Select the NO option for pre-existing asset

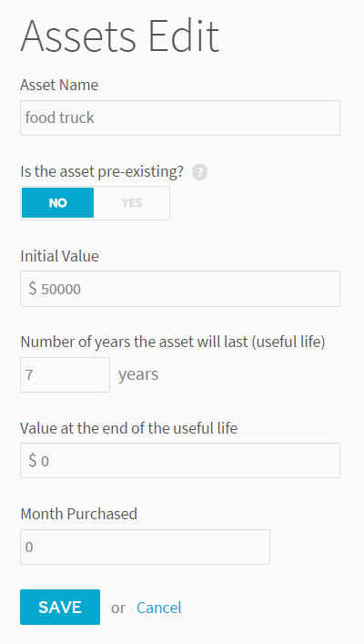57,203
